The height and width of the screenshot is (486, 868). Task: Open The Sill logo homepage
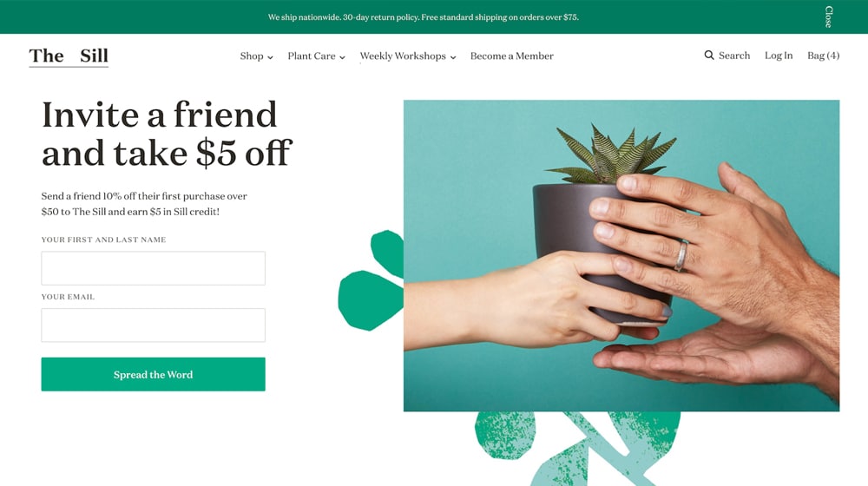coord(69,56)
